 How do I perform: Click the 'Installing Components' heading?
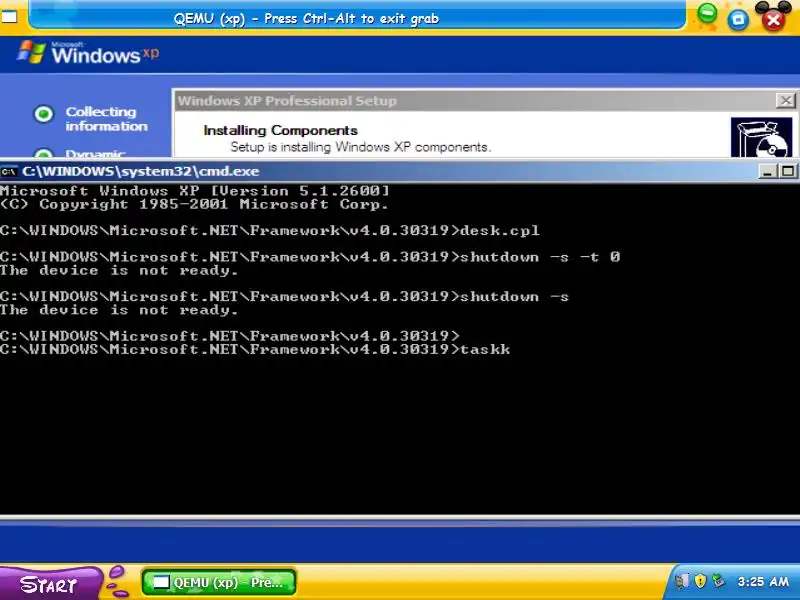(280, 131)
